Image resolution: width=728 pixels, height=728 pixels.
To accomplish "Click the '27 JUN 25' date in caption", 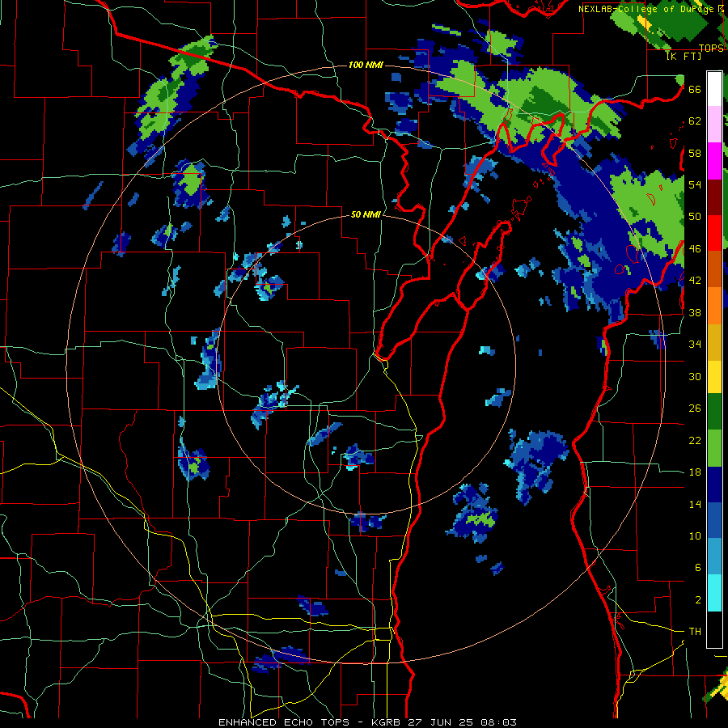I will (x=443, y=722).
